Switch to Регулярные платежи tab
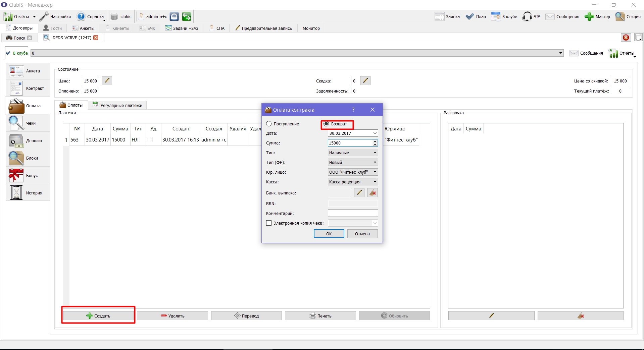 117,105
